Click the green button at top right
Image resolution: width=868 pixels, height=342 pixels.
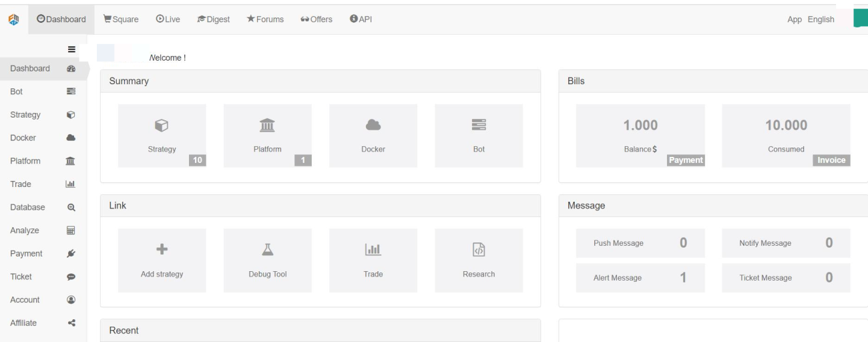(861, 19)
